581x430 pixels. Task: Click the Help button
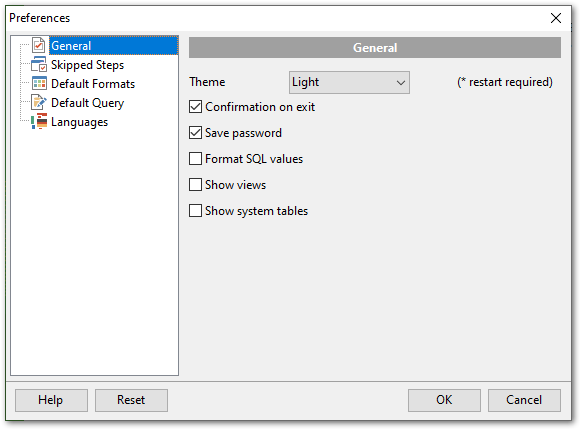tap(51, 400)
